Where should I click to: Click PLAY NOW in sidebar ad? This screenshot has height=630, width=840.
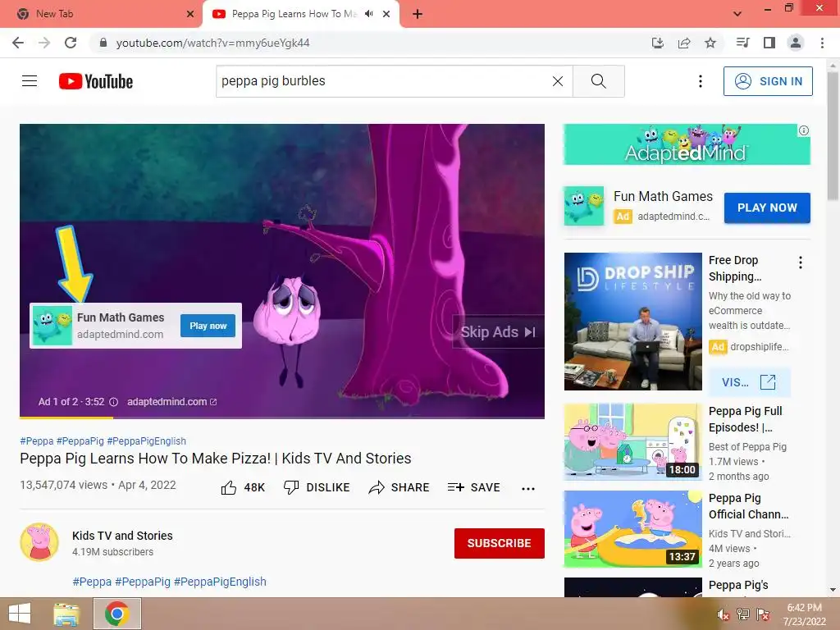click(x=767, y=208)
